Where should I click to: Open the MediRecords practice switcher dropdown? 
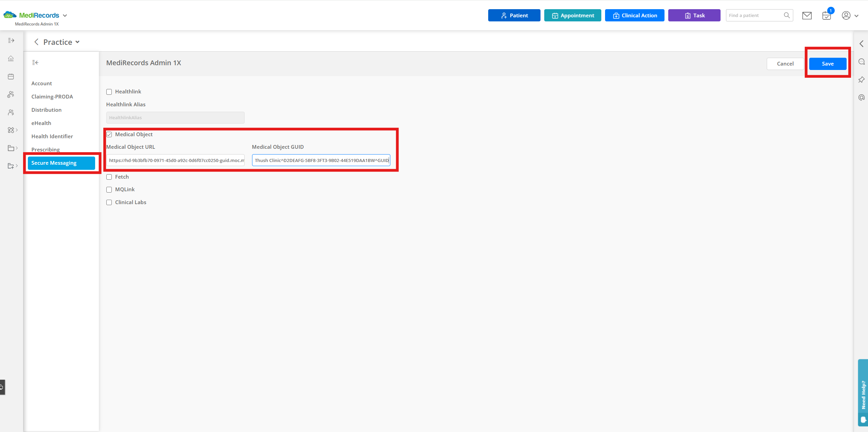click(x=65, y=16)
